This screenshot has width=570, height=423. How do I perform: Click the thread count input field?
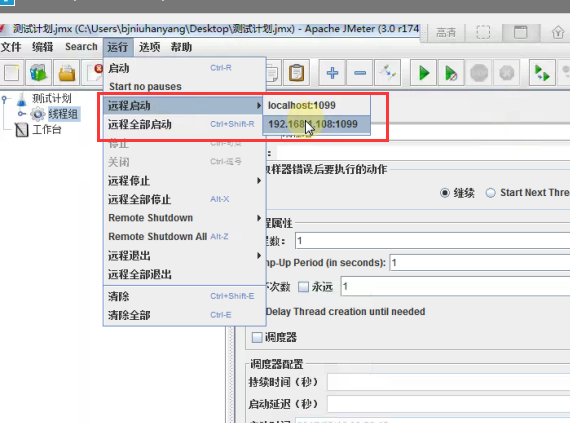point(433,241)
